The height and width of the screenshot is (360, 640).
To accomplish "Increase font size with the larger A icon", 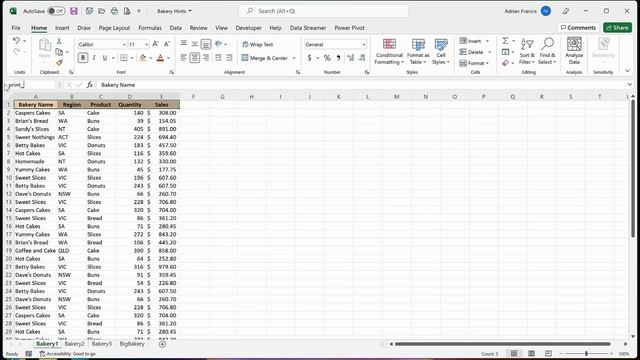I will click(x=155, y=44).
